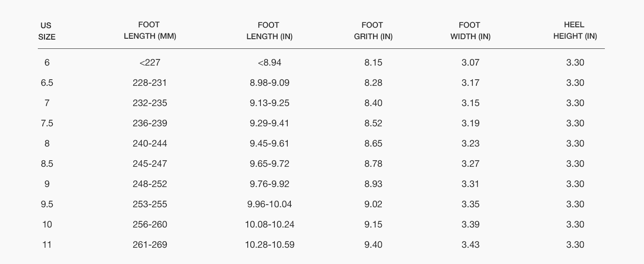Click the FOOT WIDTH (IN) header
This screenshot has height=264, width=644.
coord(470,31)
